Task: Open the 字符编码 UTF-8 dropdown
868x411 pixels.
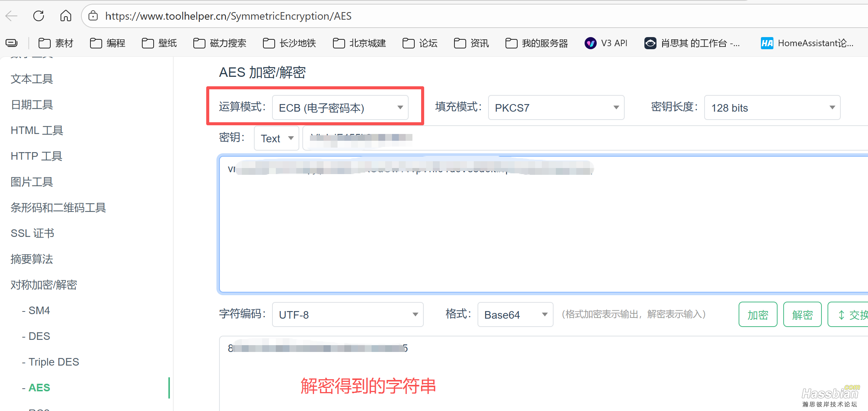Action: [x=347, y=314]
